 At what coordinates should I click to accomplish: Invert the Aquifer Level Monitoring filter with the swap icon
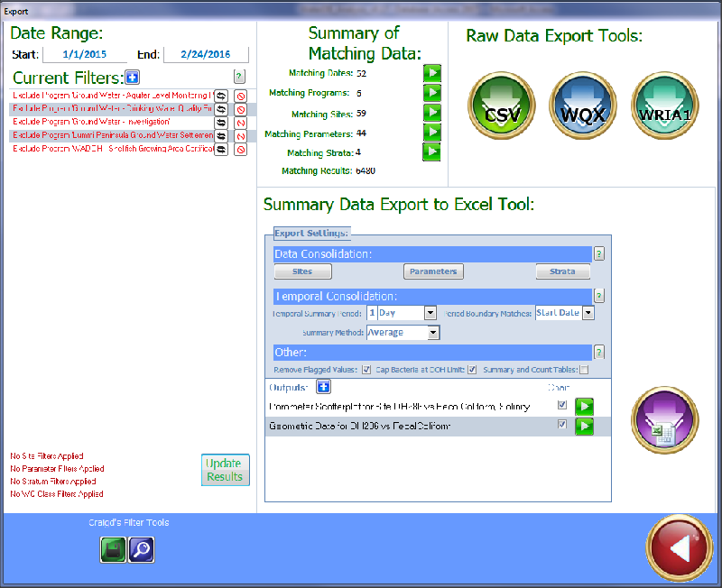221,96
